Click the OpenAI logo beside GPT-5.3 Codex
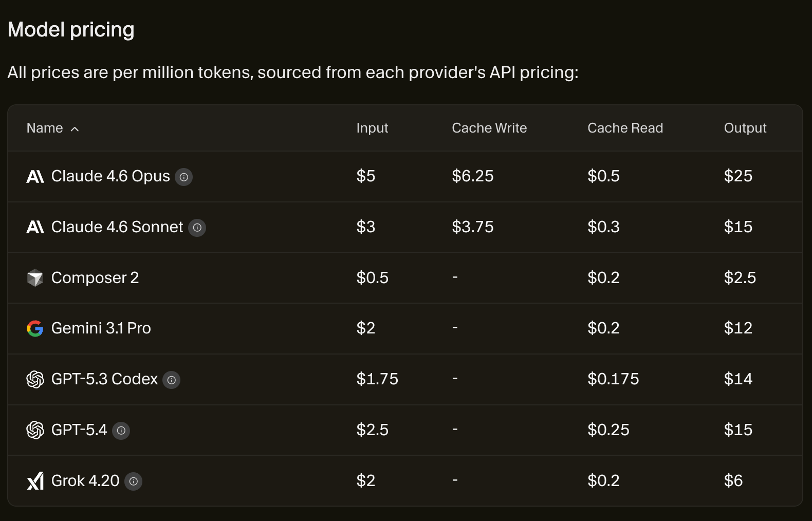The height and width of the screenshot is (521, 812). click(35, 380)
